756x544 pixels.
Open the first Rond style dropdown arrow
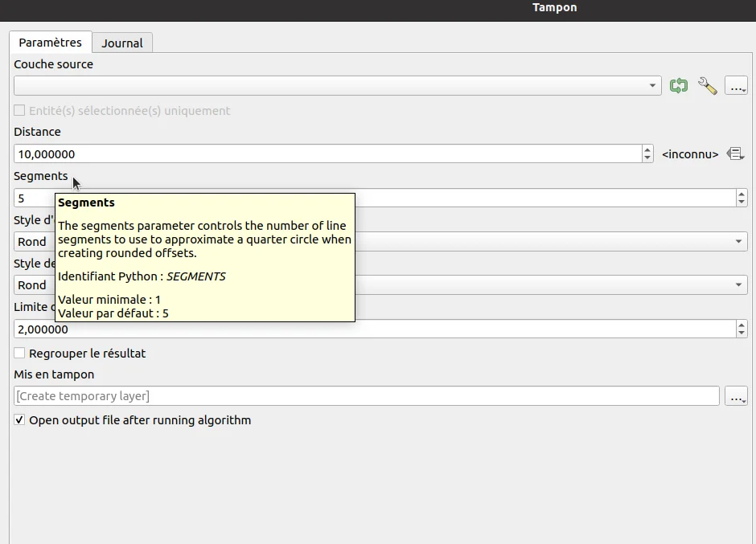tap(739, 242)
